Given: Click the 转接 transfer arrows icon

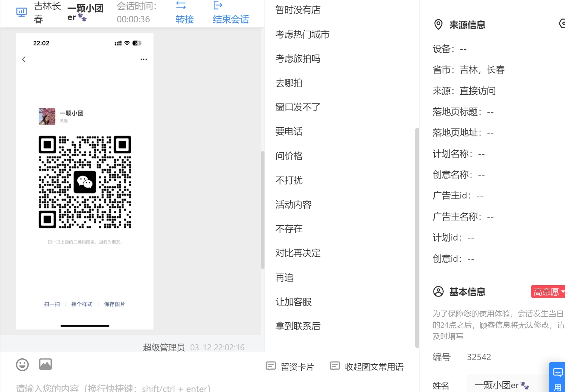Looking at the screenshot, I should (181, 5).
